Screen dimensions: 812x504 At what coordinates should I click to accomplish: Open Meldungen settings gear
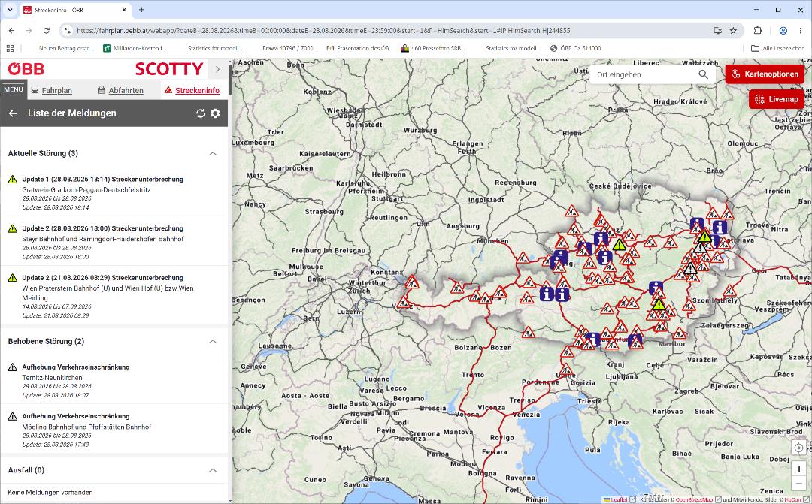point(216,113)
